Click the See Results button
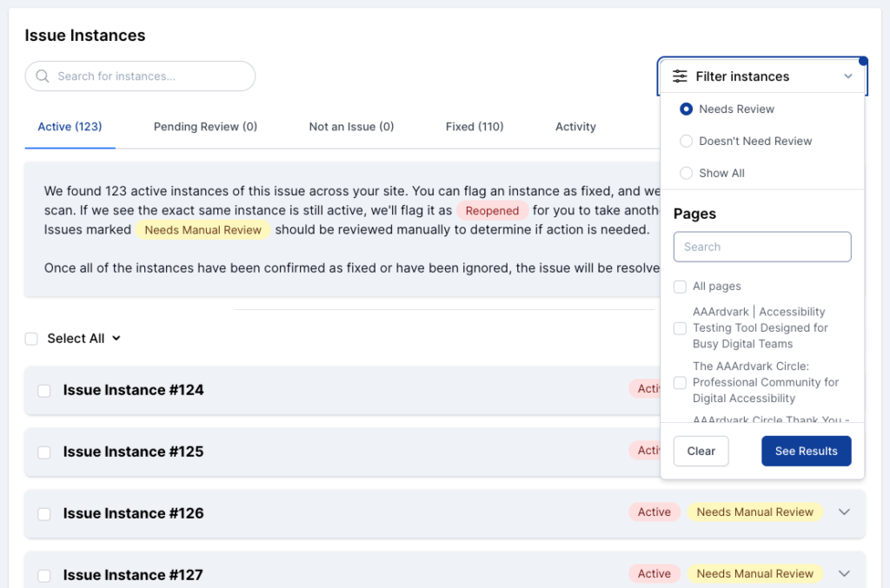This screenshot has width=890, height=588. coord(806,452)
